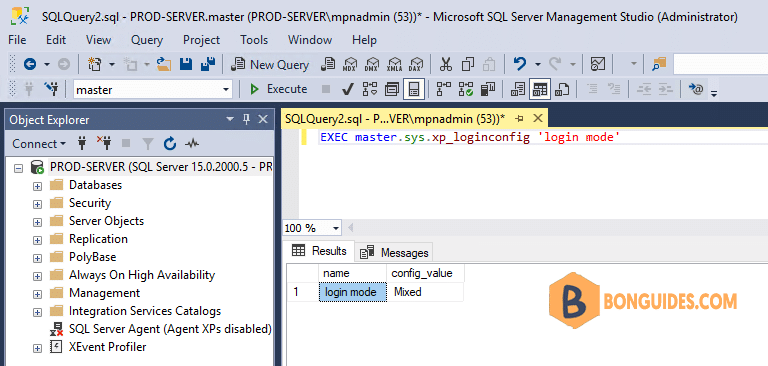The image size is (768, 366).
Task: Click the Object Explorer disconnect icon
Action: click(x=104, y=144)
